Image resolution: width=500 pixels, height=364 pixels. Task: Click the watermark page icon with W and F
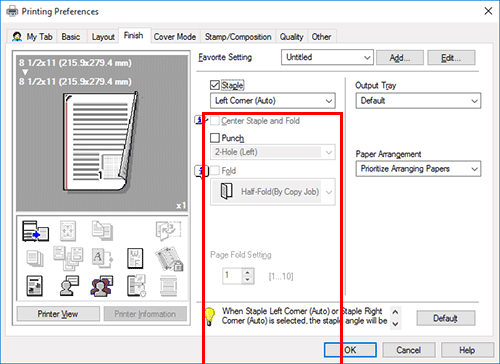[x=135, y=258]
